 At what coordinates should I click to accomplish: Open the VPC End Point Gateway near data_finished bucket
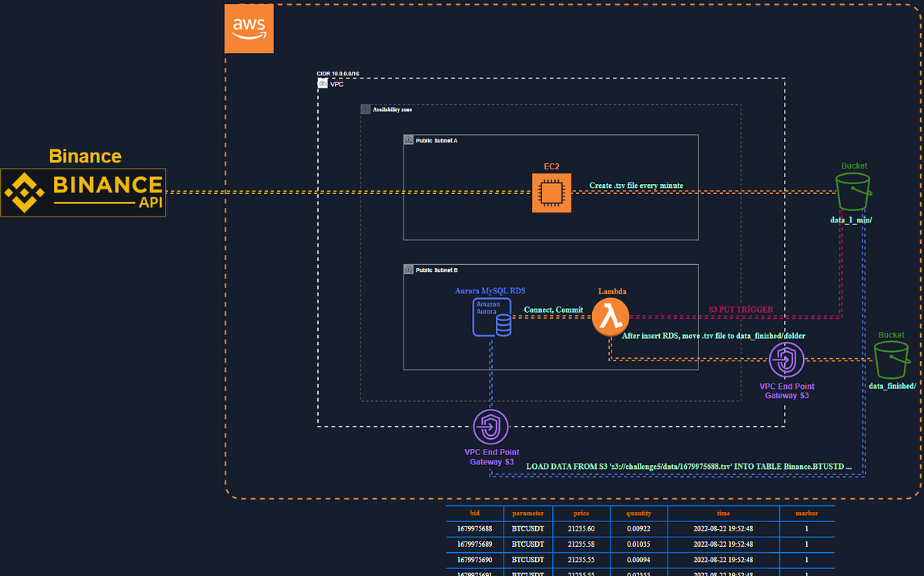(x=787, y=360)
